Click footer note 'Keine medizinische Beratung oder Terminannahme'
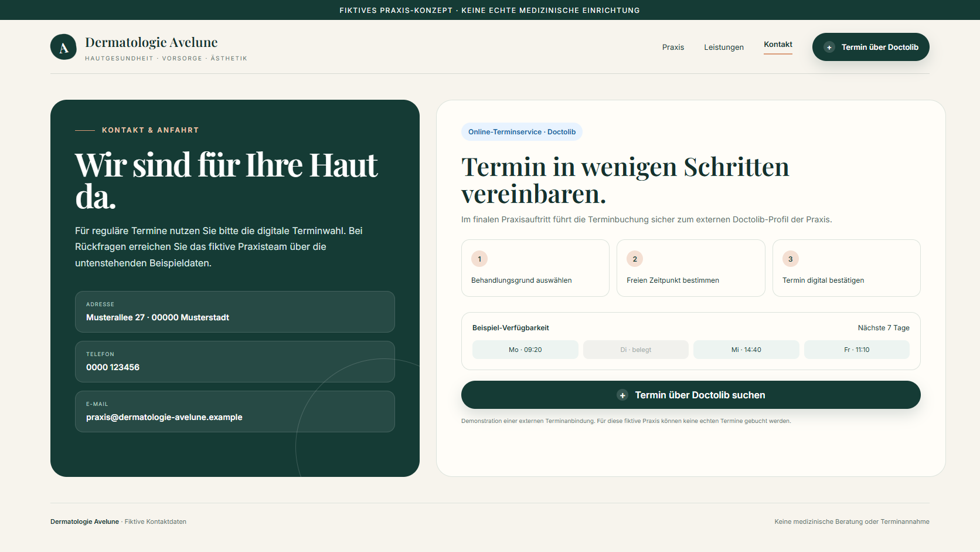Screen dimensions: 980x552 852,521
